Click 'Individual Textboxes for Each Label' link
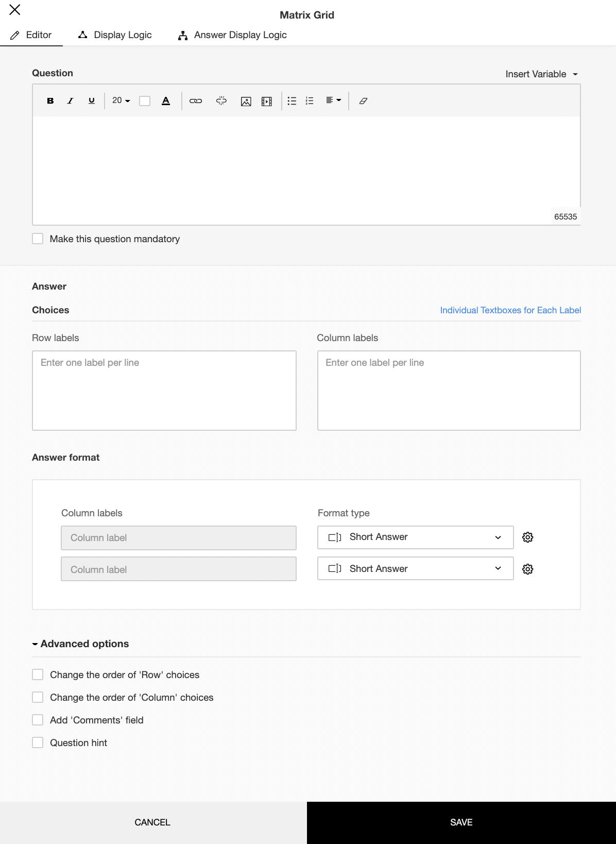 coord(510,310)
